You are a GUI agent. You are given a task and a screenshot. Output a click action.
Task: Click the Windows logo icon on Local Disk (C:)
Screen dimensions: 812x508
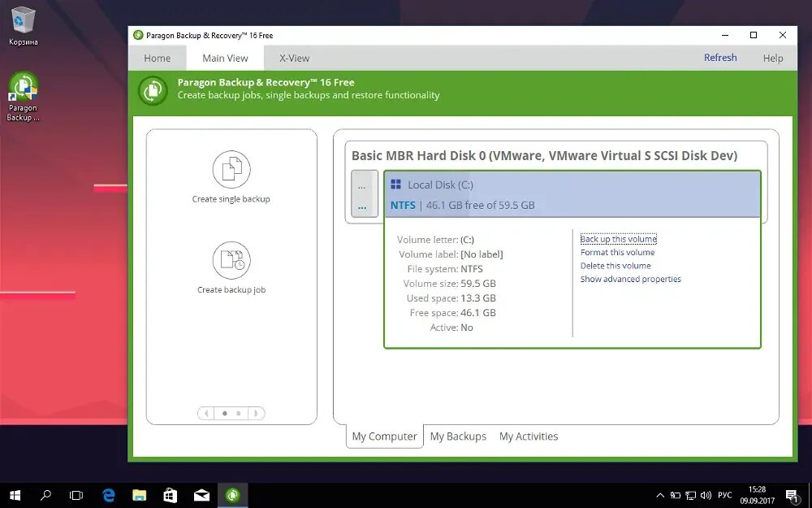(395, 185)
